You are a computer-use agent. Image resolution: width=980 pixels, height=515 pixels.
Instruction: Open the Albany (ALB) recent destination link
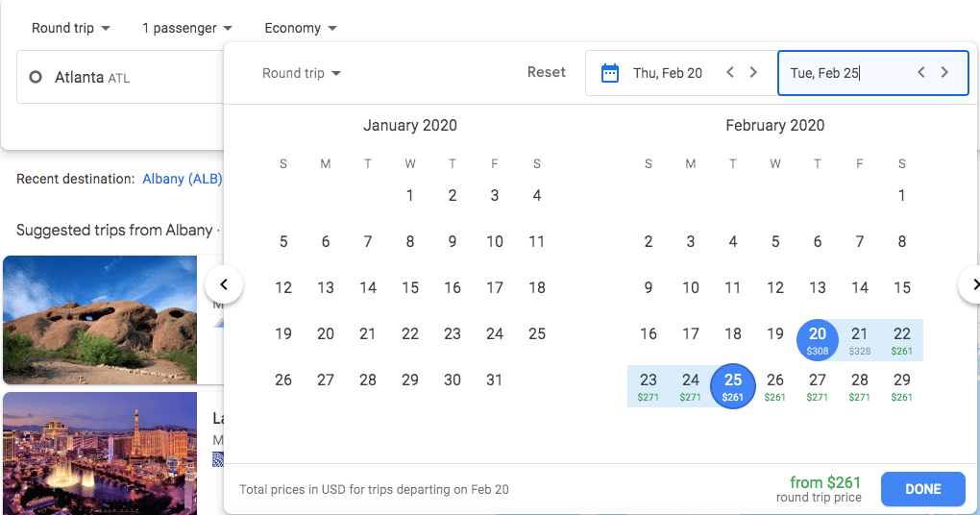coord(183,179)
